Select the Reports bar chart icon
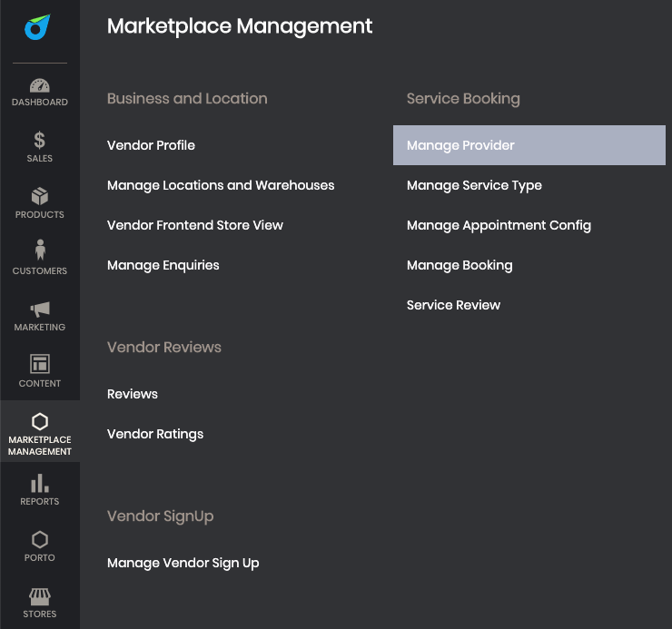Image resolution: width=672 pixels, height=629 pixels. coord(40,484)
